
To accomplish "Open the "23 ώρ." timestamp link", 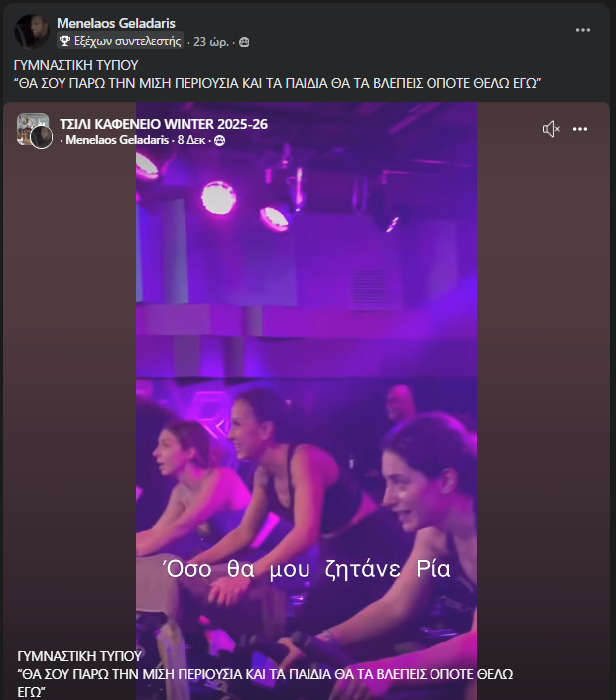I will coord(213,42).
